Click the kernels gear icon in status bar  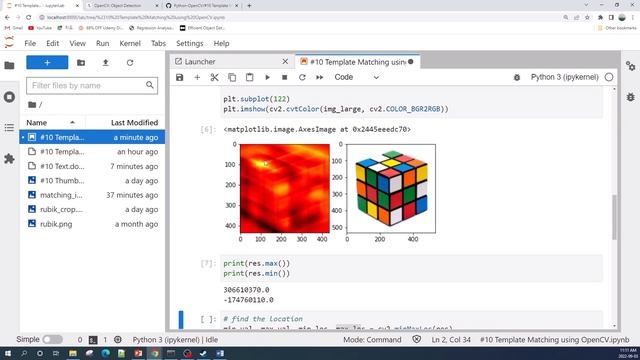(118, 340)
